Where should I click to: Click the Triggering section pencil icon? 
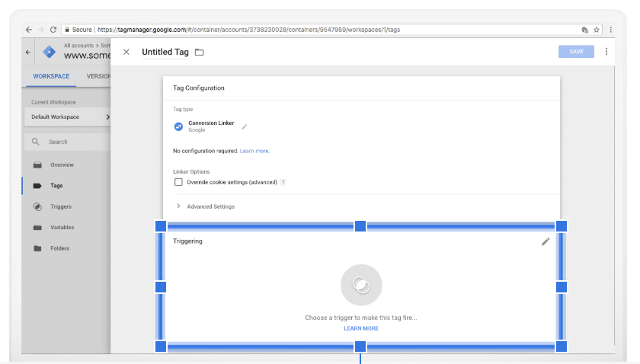click(545, 241)
